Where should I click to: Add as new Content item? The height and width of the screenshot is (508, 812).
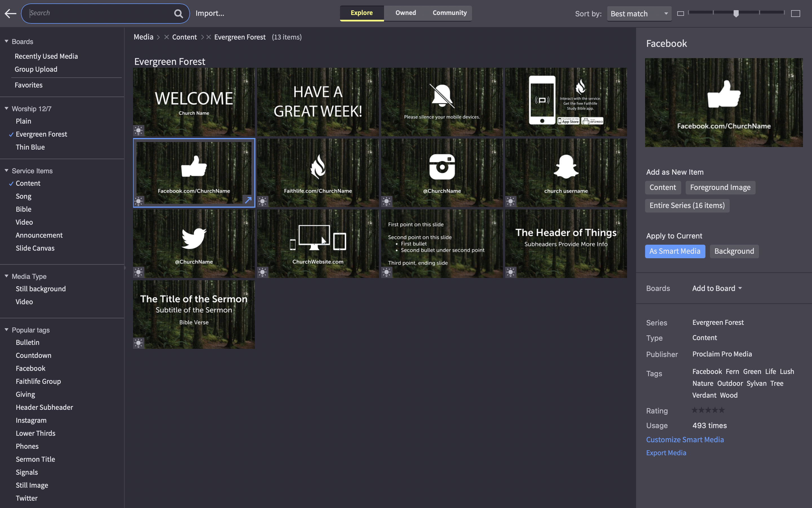[x=663, y=187]
